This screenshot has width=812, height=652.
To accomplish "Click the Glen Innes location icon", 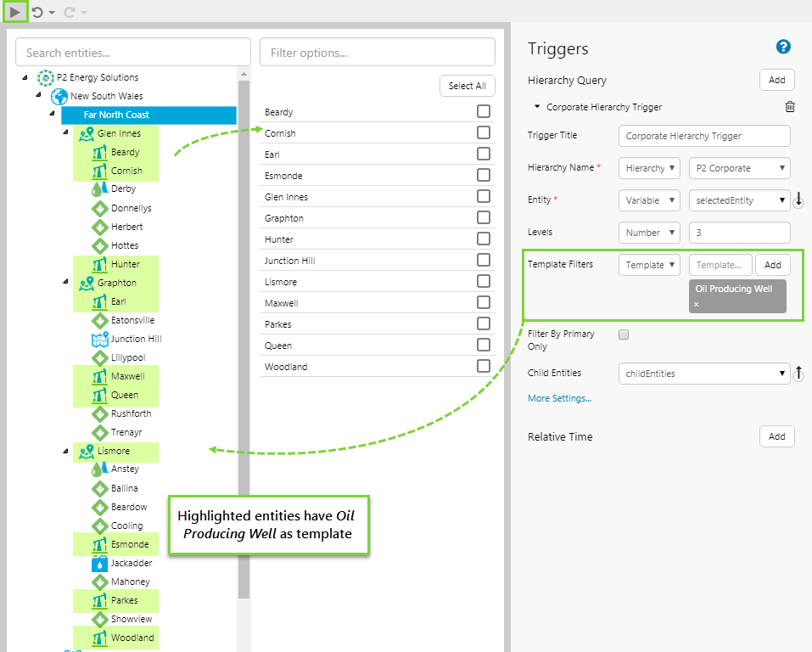I will 87,134.
